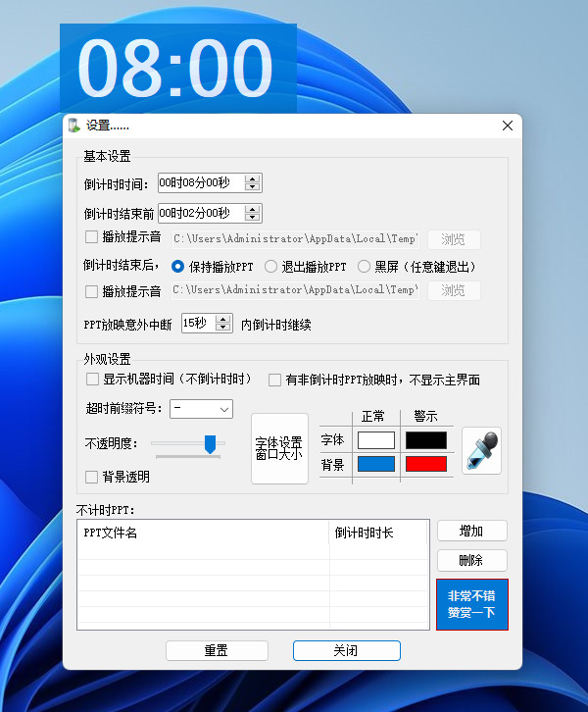Image resolution: width=588 pixels, height=712 pixels.
Task: Open 超时前缀符号 dropdown
Action: point(201,408)
